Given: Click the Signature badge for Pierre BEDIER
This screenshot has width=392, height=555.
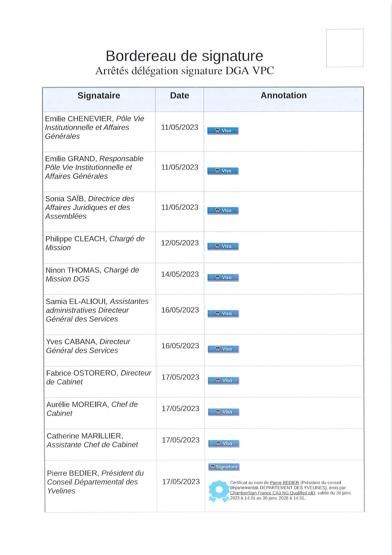Looking at the screenshot, I should [x=224, y=467].
